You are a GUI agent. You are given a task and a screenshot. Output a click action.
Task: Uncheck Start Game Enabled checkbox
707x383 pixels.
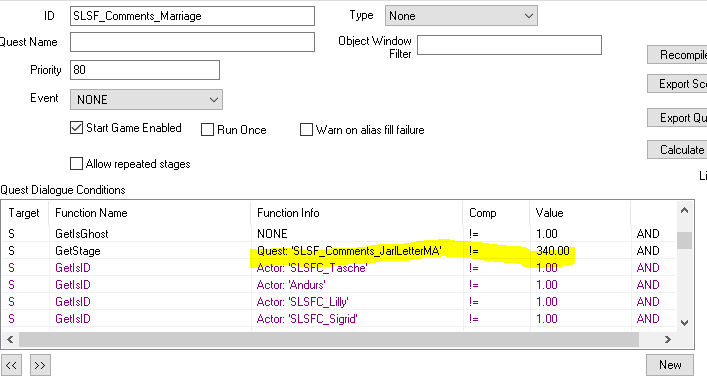tap(77, 128)
